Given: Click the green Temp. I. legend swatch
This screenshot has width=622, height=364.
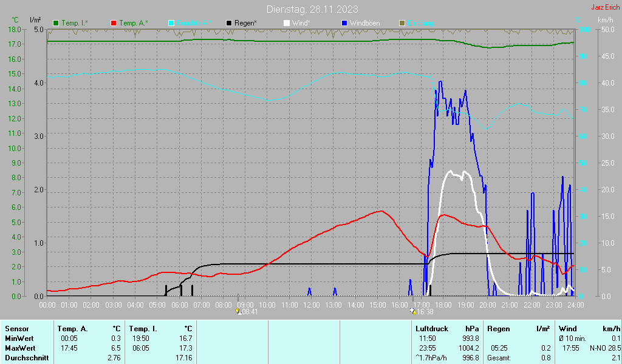Looking at the screenshot, I should click(x=56, y=23).
